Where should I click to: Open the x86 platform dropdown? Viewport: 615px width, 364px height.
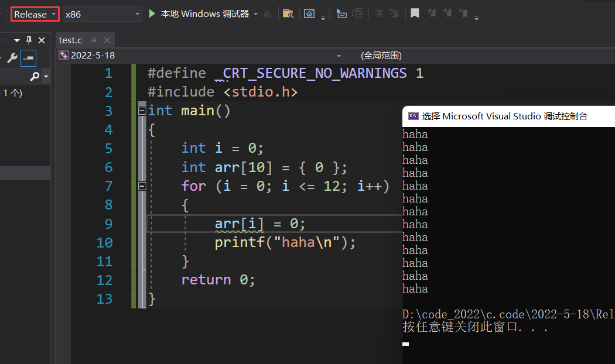click(x=102, y=14)
